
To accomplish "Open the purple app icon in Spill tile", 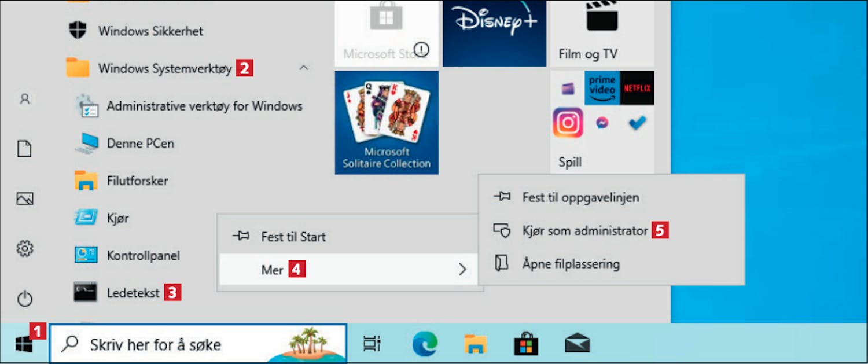I will point(568,89).
